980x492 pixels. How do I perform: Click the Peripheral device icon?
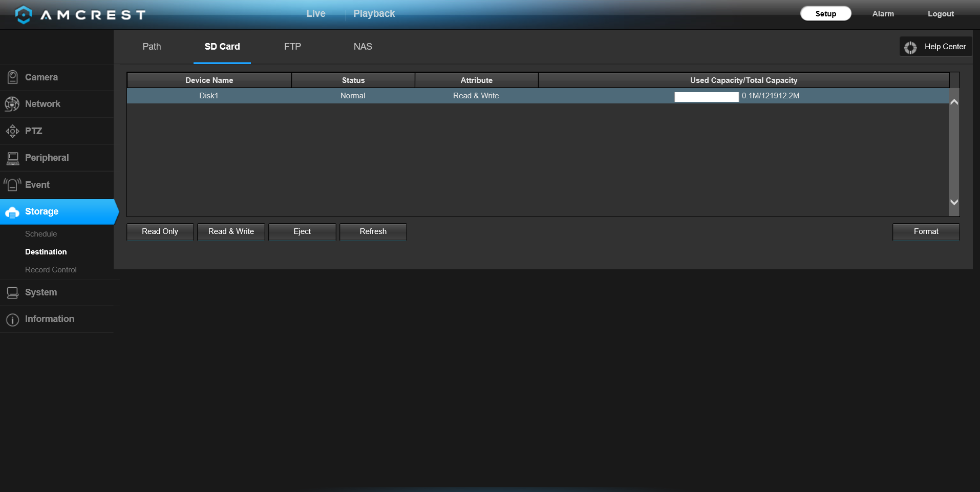coord(13,158)
